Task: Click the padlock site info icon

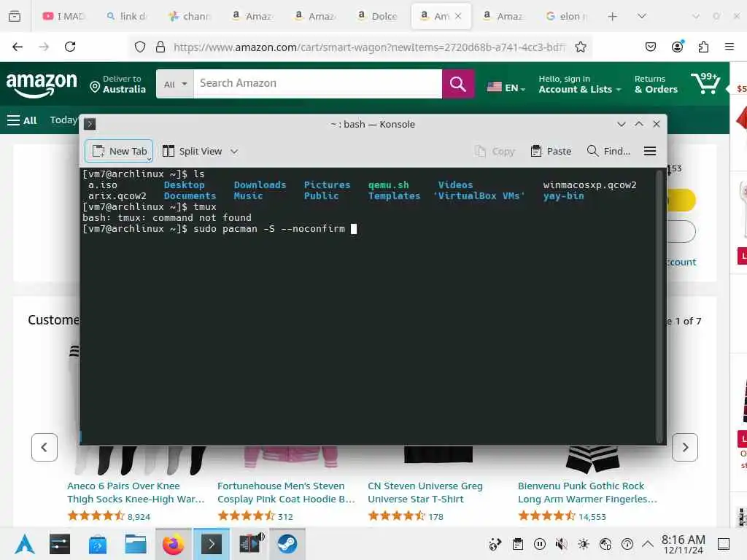Action: pos(160,47)
